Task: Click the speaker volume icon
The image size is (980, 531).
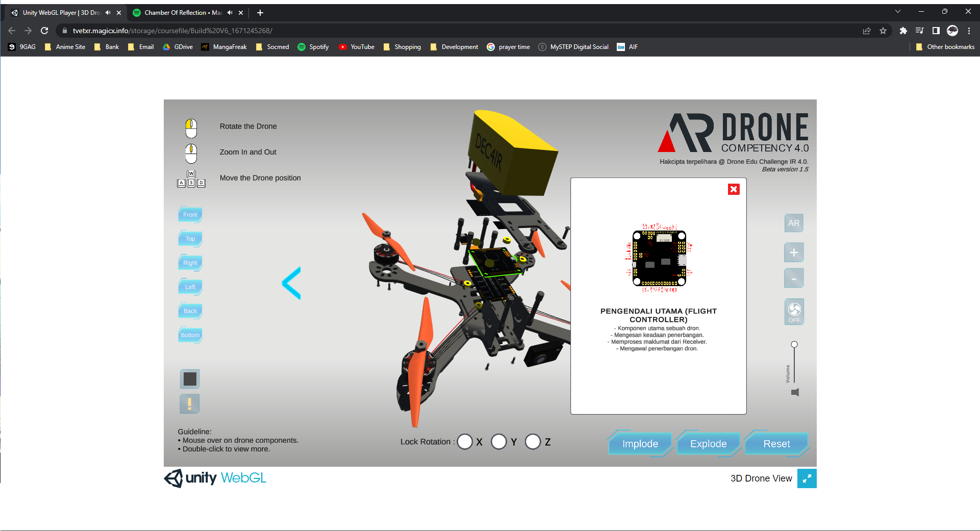Action: point(795,392)
